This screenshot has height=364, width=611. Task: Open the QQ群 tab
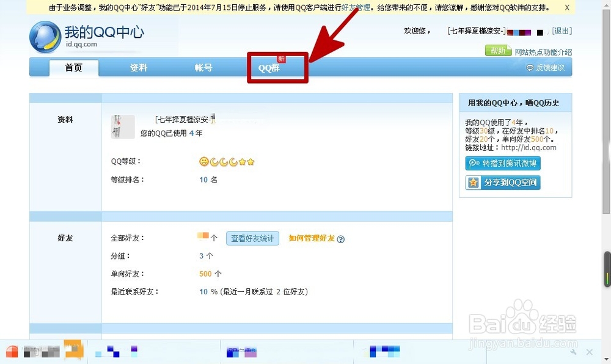[269, 68]
